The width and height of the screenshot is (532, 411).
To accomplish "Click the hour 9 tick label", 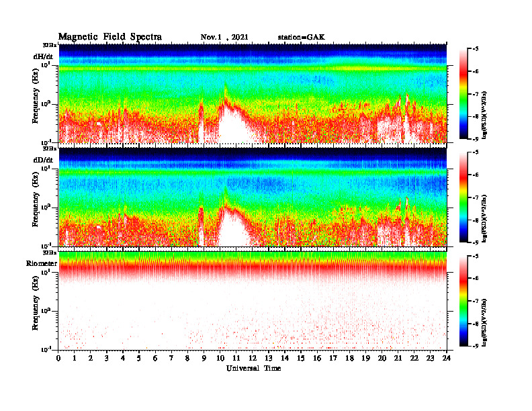I will (204, 359).
